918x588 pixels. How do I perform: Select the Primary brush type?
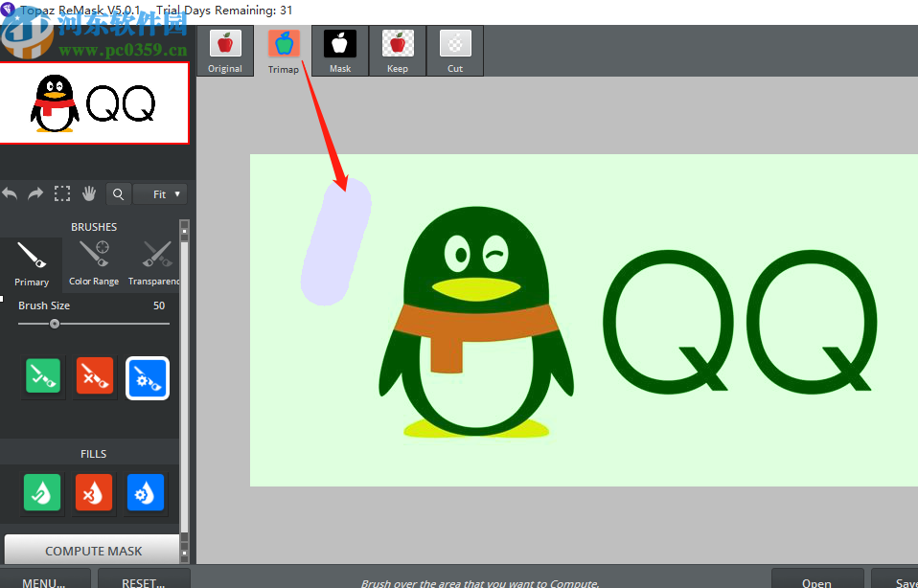click(32, 263)
